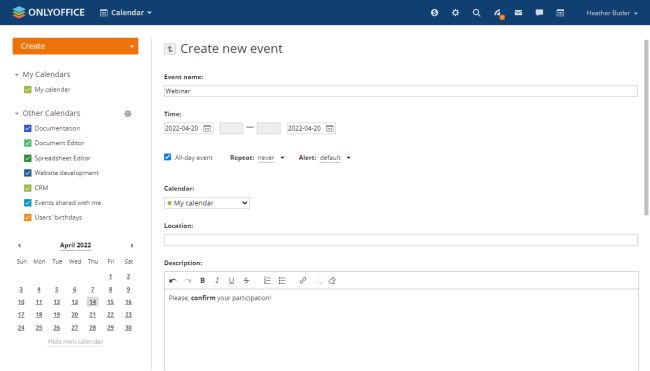Image resolution: width=650 pixels, height=371 pixels.
Task: Open the payments dollar icon in header
Action: click(434, 13)
